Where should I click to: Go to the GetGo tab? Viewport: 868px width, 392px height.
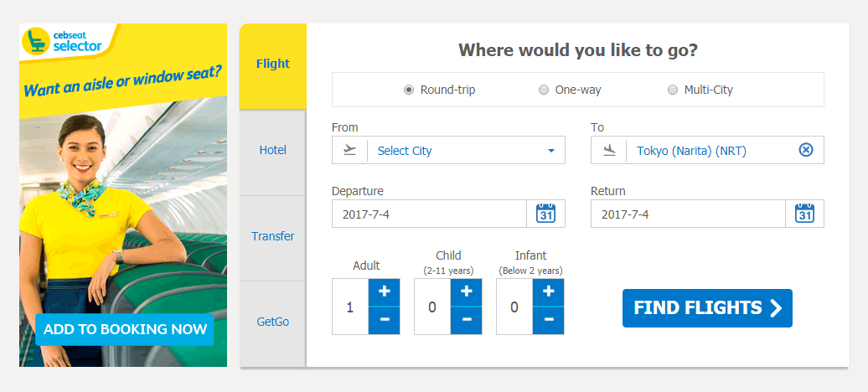[273, 322]
